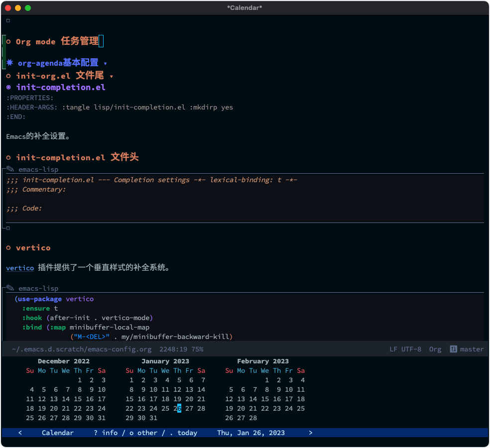The width and height of the screenshot is (490, 448).
Task: Click the pencil icon above the init-completion header block
Action: point(10,169)
